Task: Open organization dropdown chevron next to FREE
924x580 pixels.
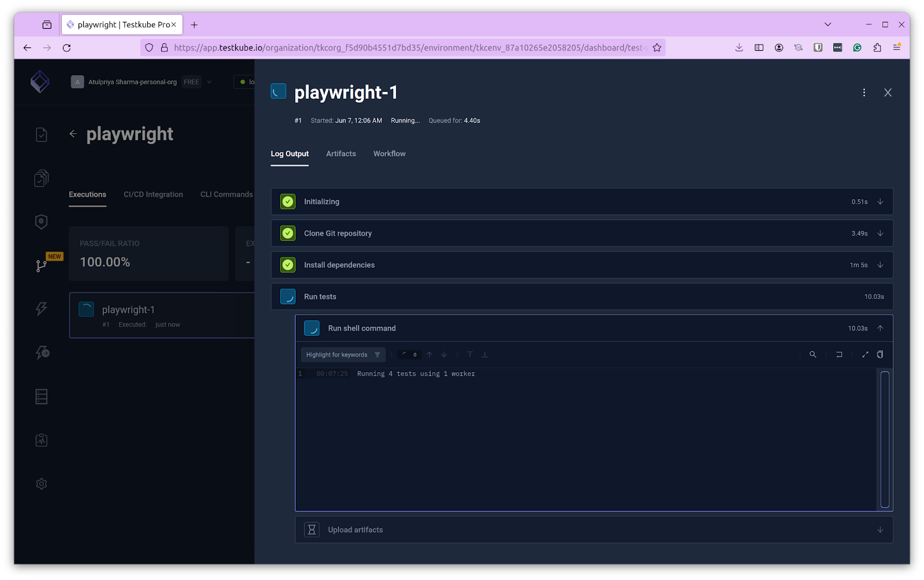Action: tap(209, 82)
